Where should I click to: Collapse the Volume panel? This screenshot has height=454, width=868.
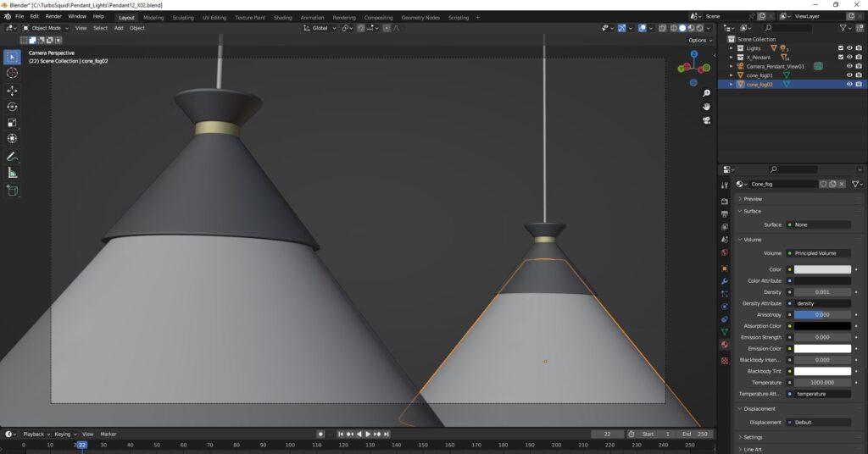tap(753, 240)
